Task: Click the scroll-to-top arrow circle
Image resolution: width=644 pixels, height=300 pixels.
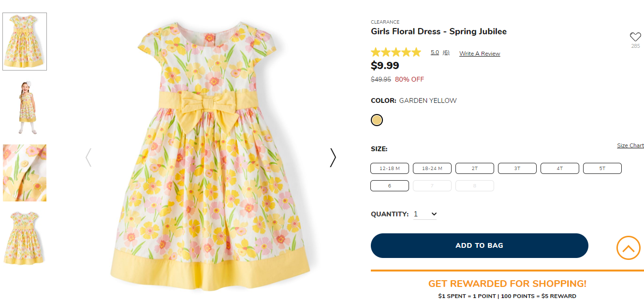Action: point(628,248)
